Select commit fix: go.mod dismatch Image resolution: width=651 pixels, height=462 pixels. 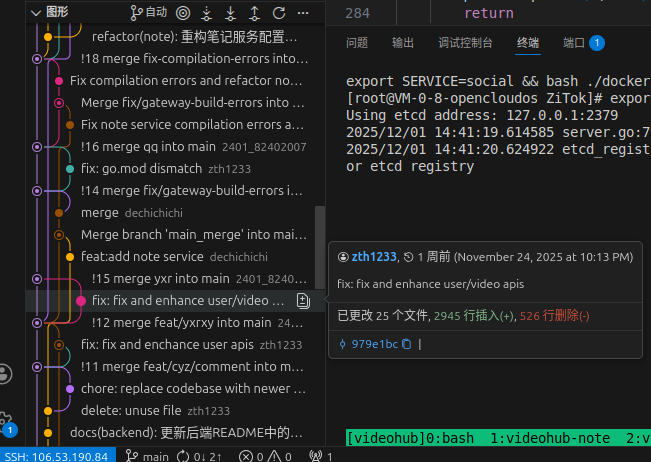click(175, 169)
